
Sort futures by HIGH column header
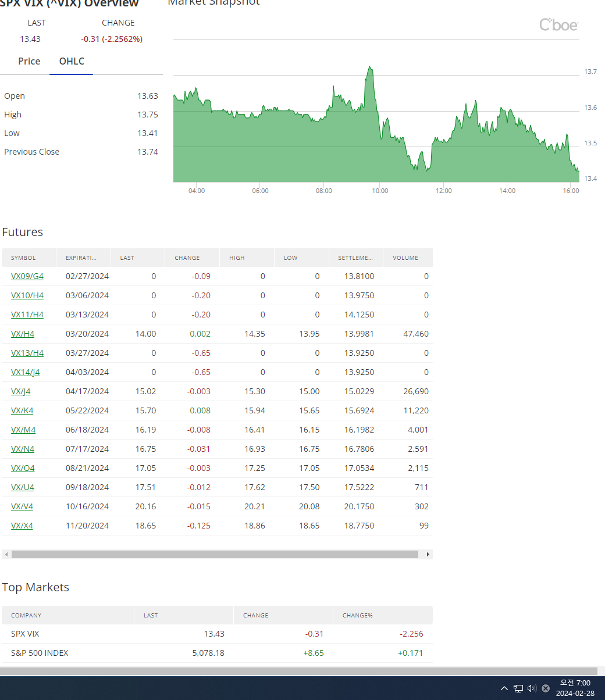point(247,258)
